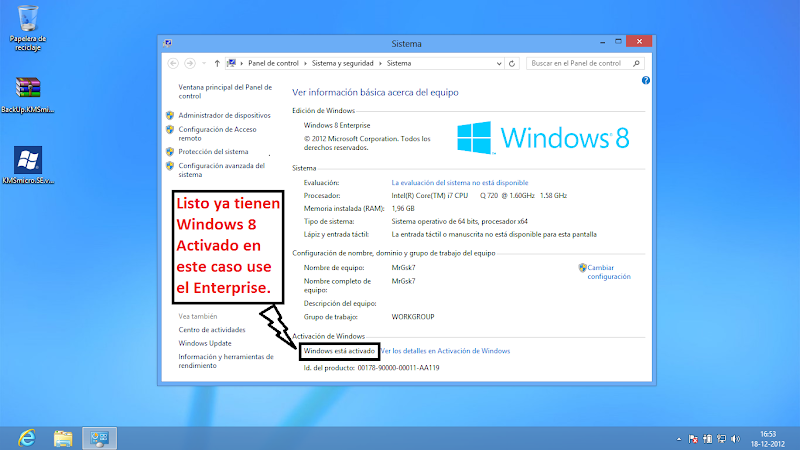Select the Sistema breadcrumb

pyautogui.click(x=398, y=63)
